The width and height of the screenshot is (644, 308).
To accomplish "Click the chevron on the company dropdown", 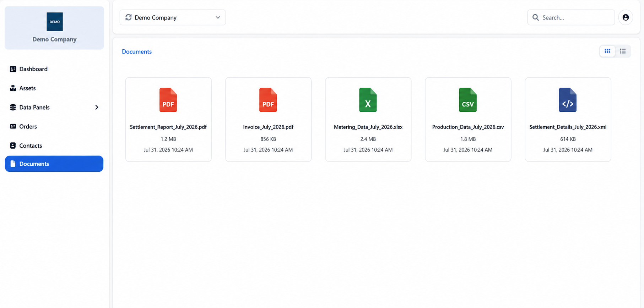I will pyautogui.click(x=218, y=17).
